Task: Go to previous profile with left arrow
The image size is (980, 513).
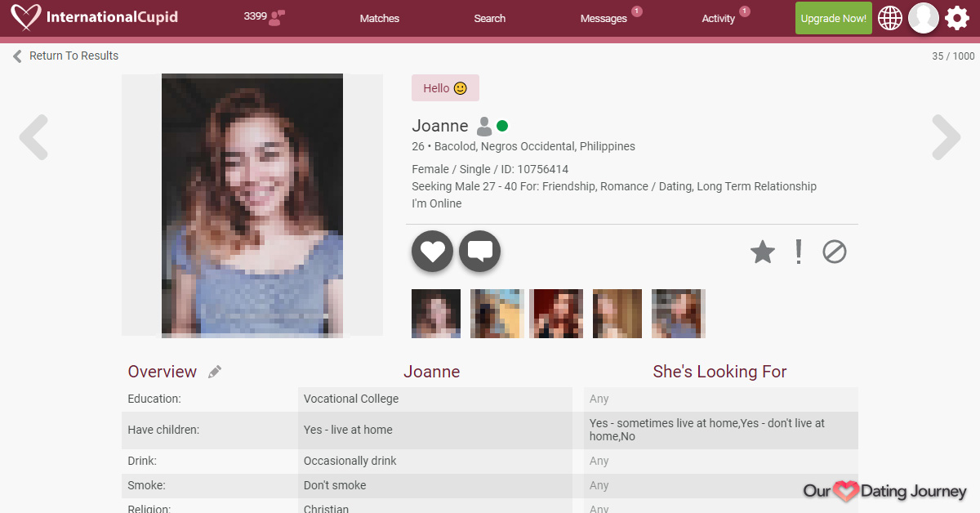Action: pos(34,137)
